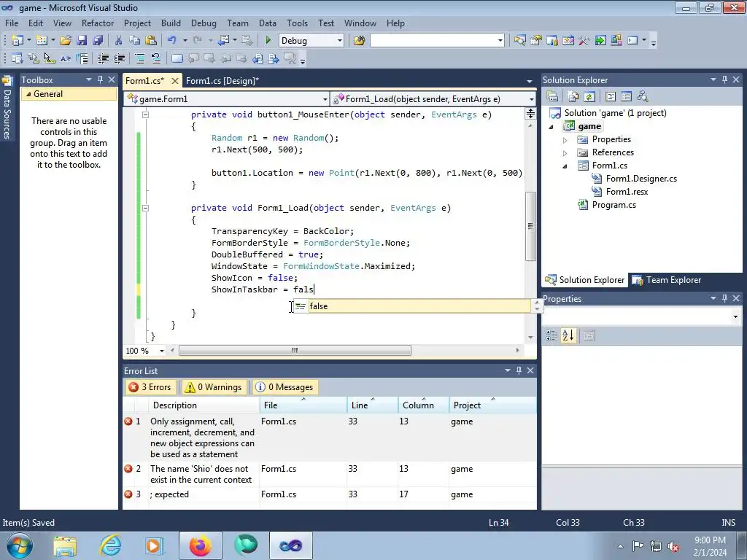Select error 2 about name 'Shio'
The width and height of the screenshot is (747, 560).
[329, 474]
